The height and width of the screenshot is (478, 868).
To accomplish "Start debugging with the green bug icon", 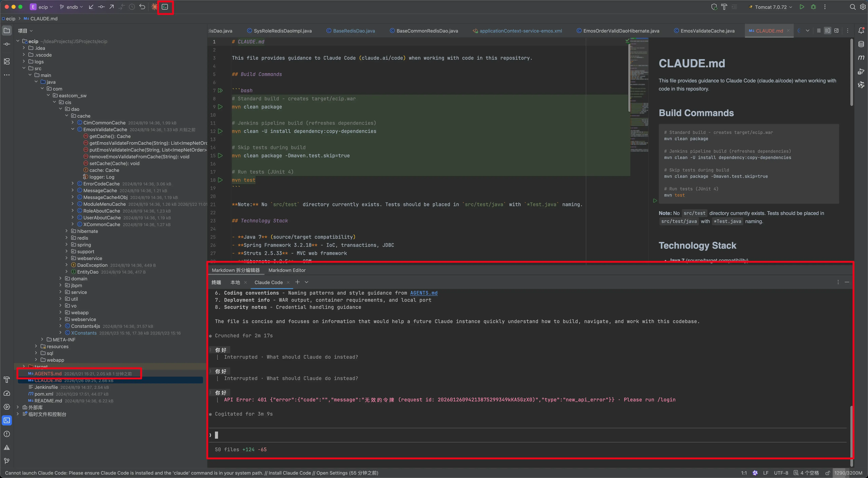I will click(813, 7).
